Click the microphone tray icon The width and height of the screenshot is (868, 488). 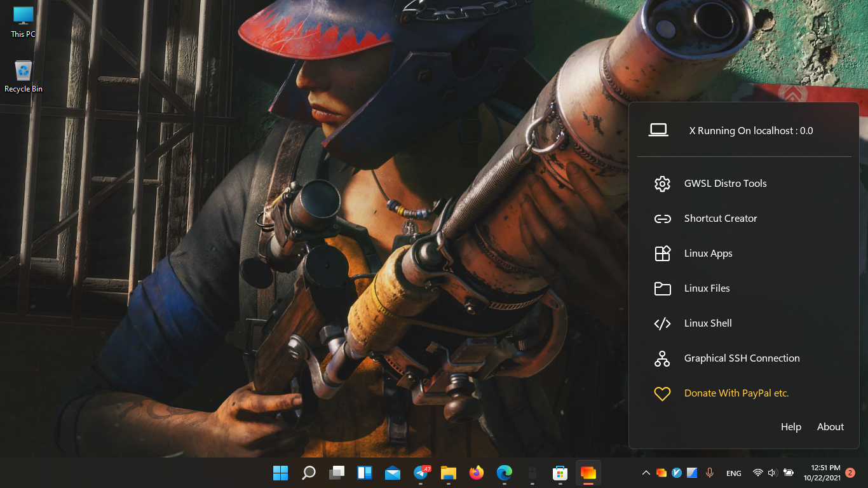[x=710, y=473]
